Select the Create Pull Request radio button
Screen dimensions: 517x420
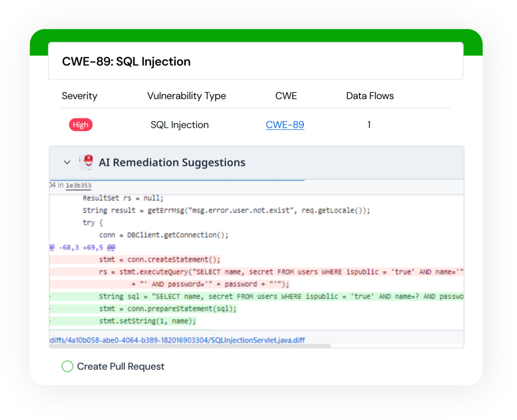(67, 366)
